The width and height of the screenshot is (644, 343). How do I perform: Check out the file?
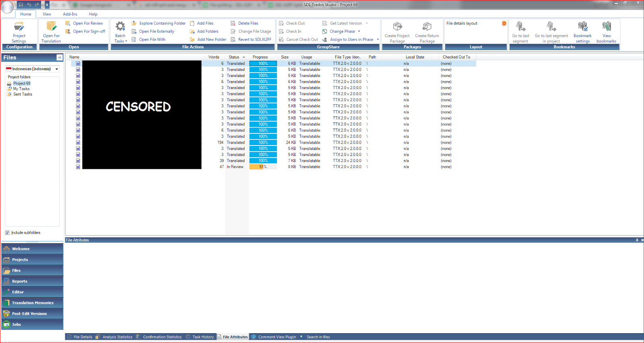(x=292, y=23)
